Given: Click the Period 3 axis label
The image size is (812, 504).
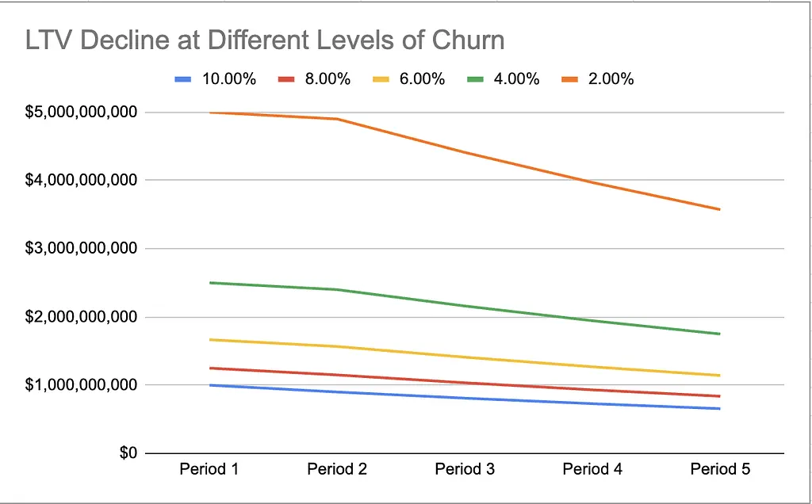Looking at the screenshot, I should coord(465,469).
